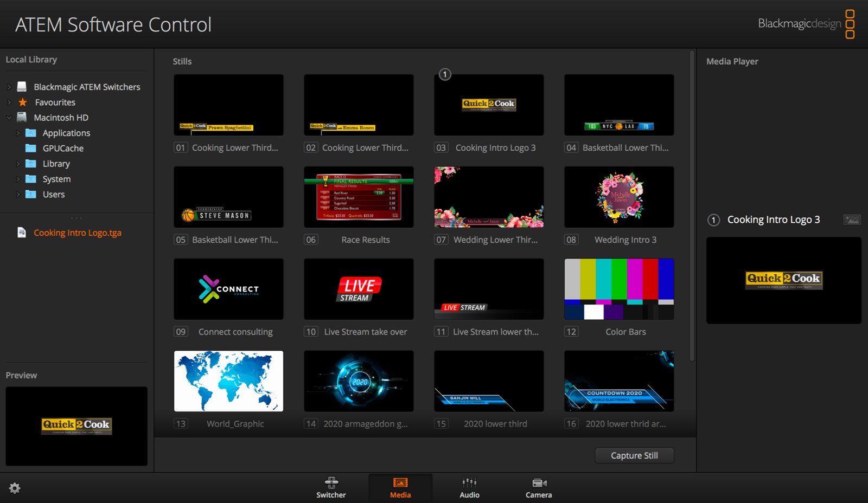Select the Favourites star icon

pos(22,102)
